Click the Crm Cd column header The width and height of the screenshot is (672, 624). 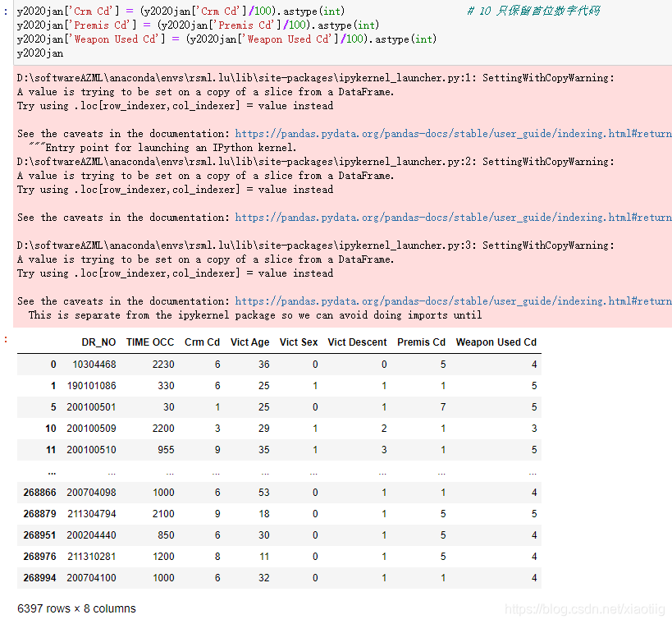tap(203, 342)
